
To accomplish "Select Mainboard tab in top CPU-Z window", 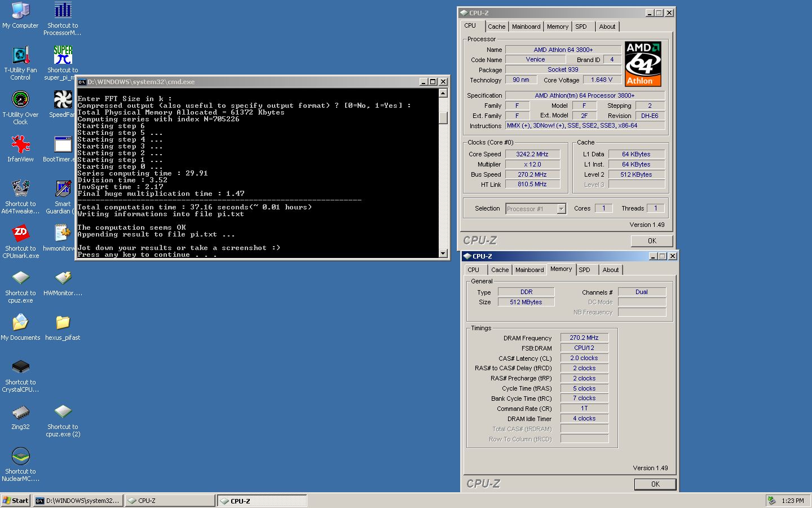I will point(526,27).
